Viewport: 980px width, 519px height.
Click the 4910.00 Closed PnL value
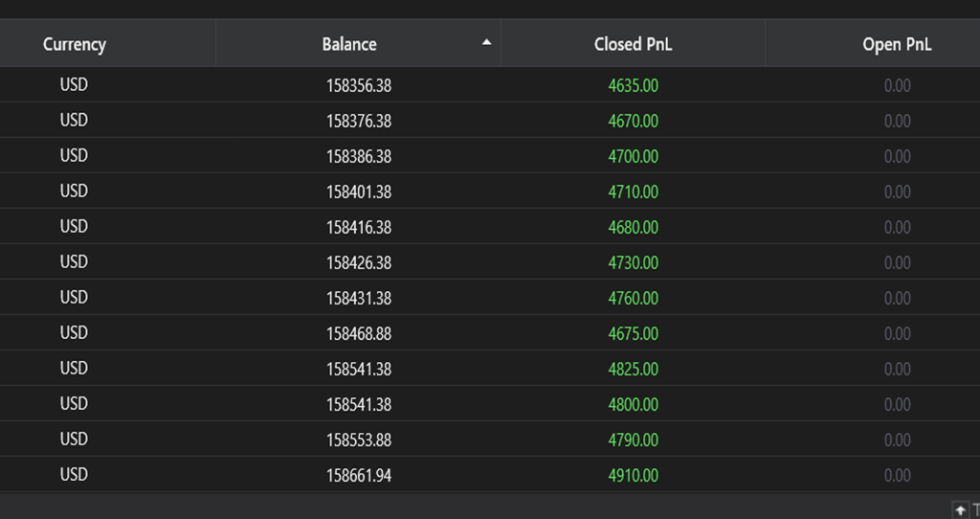(633, 476)
